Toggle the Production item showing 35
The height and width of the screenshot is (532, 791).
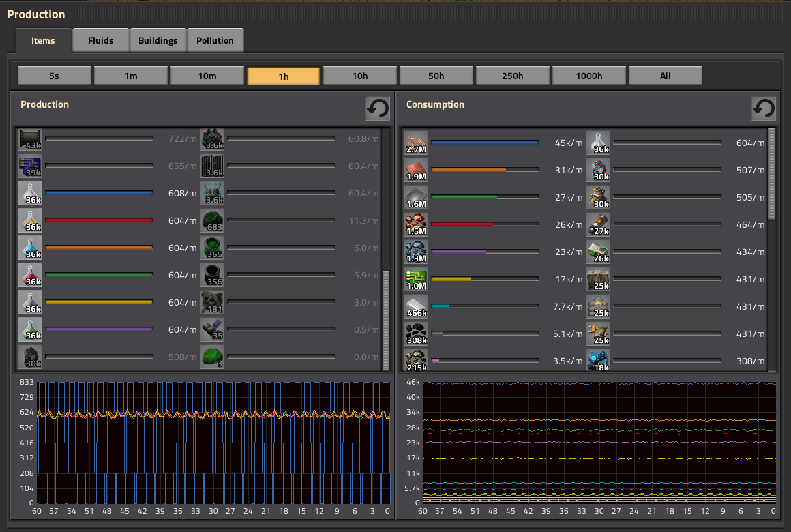pos(212,329)
